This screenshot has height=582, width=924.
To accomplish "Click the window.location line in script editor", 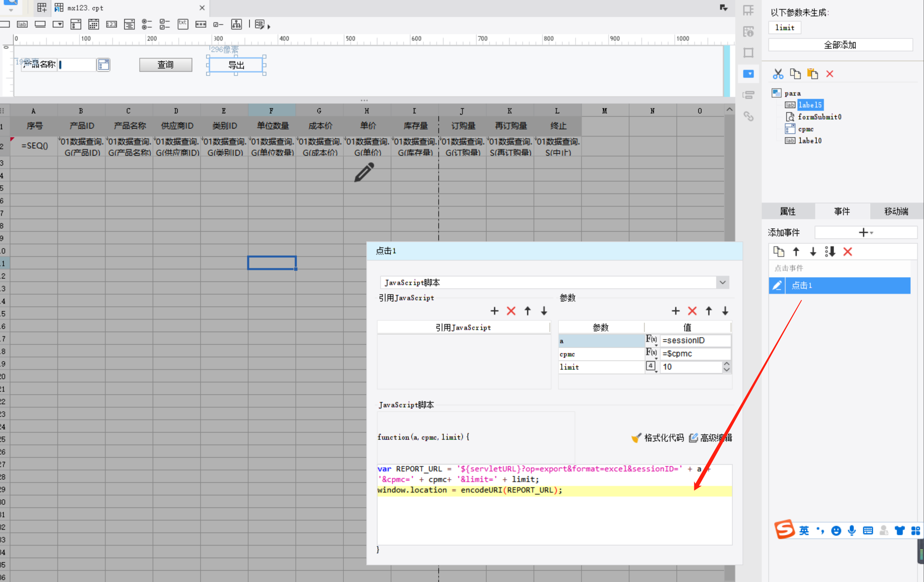I will coord(555,490).
